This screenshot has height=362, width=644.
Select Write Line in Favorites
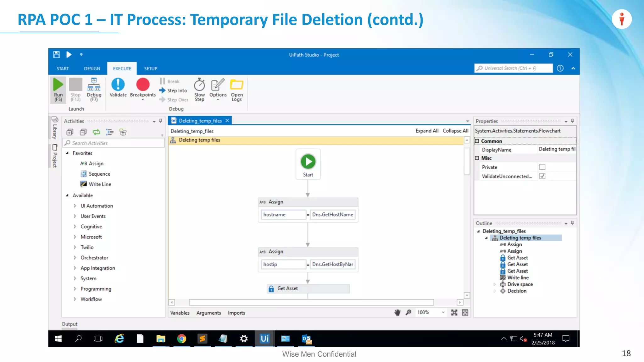coord(96,184)
